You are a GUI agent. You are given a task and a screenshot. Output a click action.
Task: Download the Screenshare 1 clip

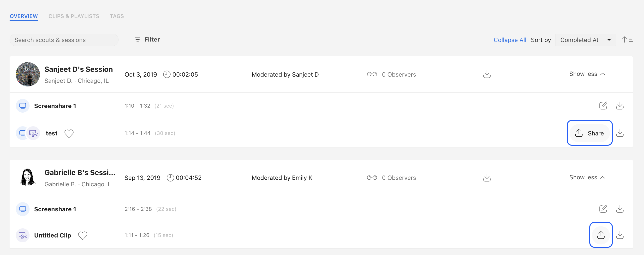point(620,106)
